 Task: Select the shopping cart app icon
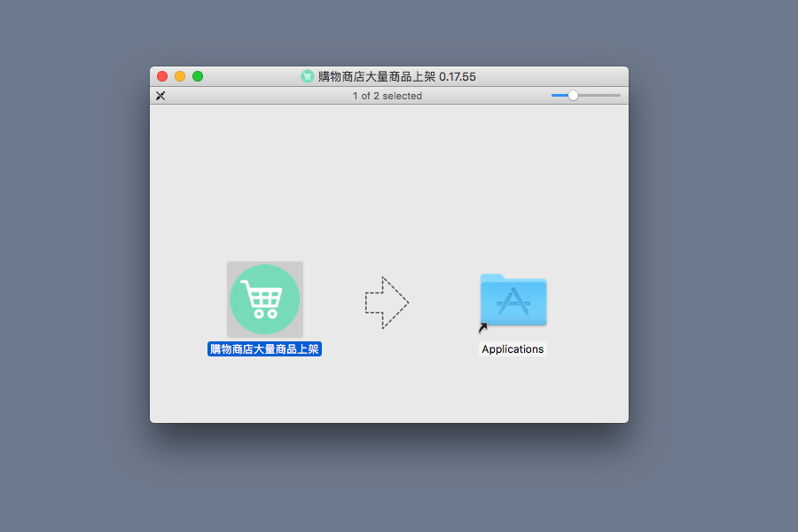point(264,300)
